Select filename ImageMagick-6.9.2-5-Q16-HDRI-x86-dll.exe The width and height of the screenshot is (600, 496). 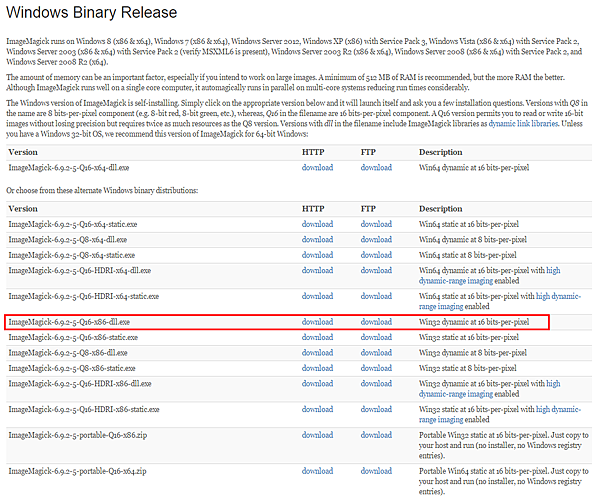click(80, 383)
